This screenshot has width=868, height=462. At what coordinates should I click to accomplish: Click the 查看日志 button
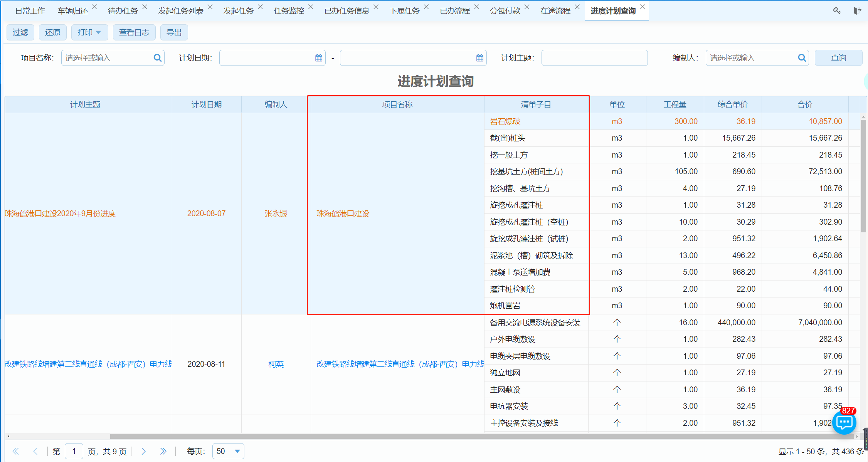tap(134, 32)
